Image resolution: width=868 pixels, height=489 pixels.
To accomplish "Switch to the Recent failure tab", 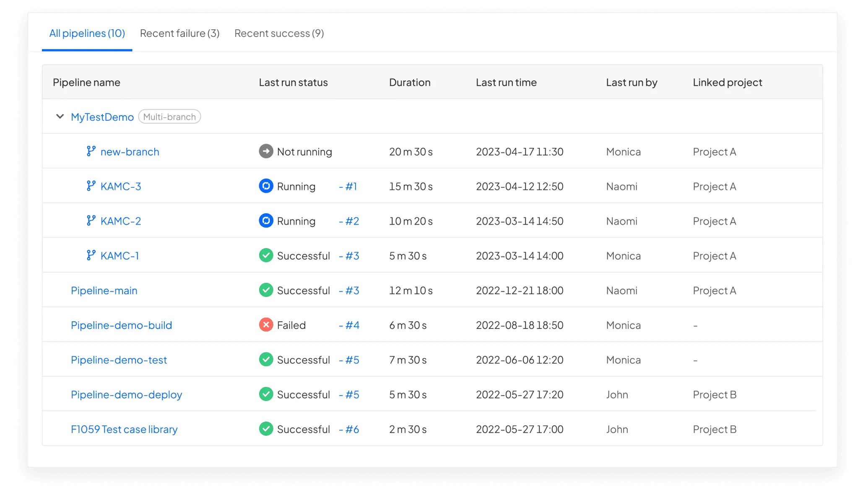I will [x=179, y=34].
